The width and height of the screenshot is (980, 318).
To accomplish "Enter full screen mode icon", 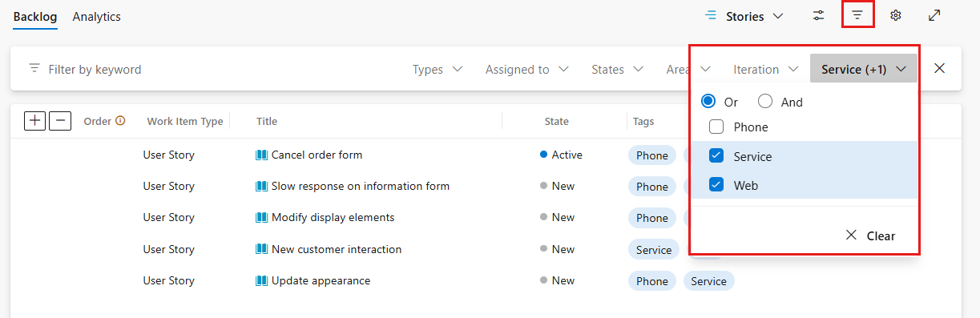I will [934, 16].
